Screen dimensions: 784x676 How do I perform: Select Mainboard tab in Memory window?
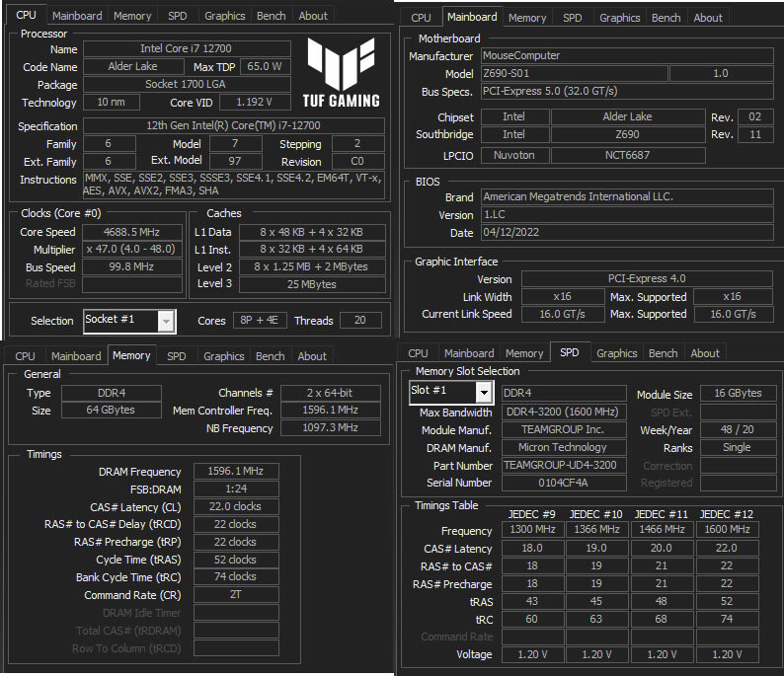click(76, 356)
